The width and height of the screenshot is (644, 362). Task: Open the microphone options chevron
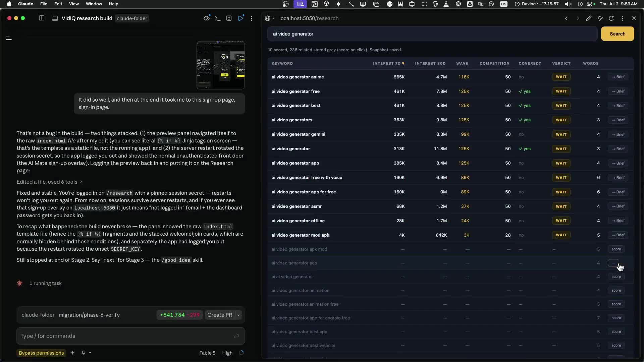tap(90, 353)
